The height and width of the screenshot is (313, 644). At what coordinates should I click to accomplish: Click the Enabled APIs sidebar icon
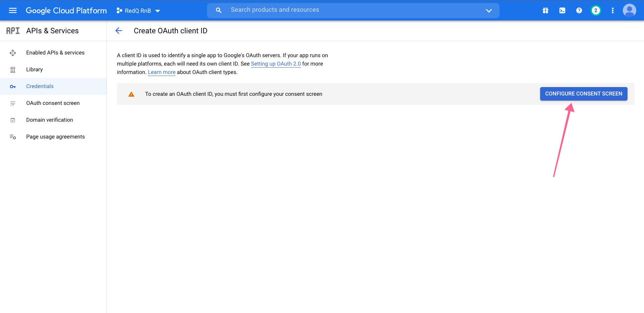[13, 53]
